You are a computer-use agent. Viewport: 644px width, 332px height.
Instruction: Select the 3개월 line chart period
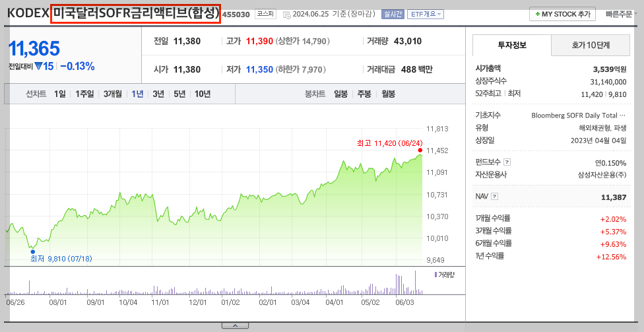click(113, 94)
